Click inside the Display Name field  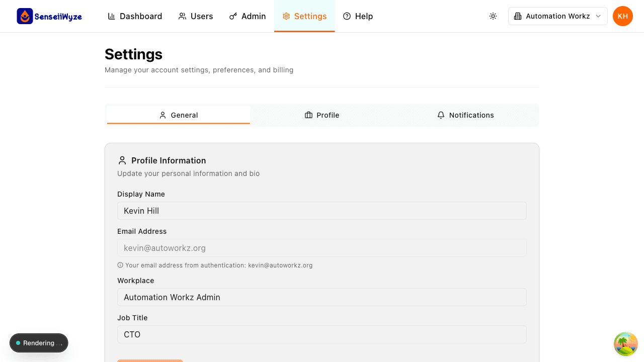(x=322, y=210)
